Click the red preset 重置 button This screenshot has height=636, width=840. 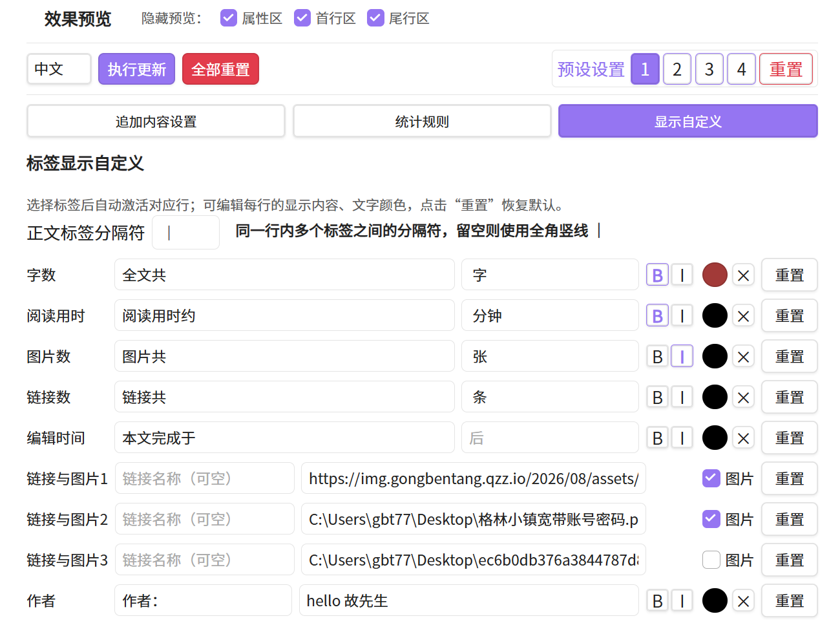click(x=786, y=69)
